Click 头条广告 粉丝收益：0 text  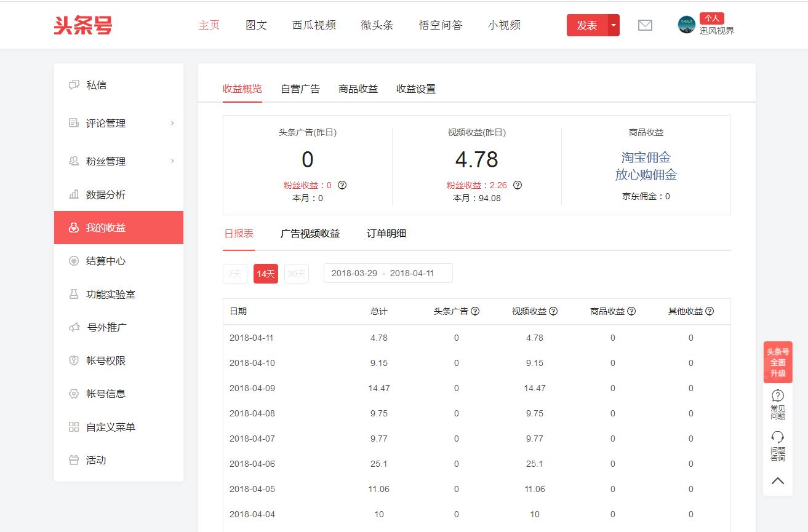(x=308, y=185)
